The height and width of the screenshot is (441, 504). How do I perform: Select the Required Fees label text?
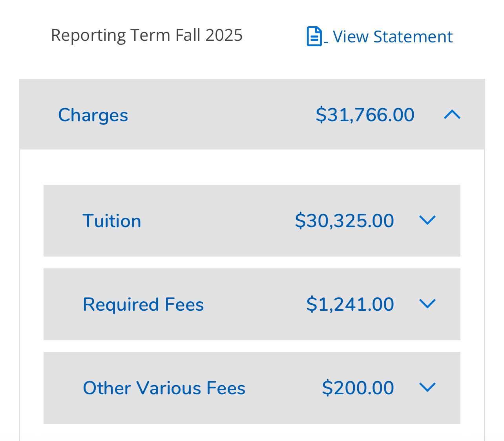pos(143,304)
